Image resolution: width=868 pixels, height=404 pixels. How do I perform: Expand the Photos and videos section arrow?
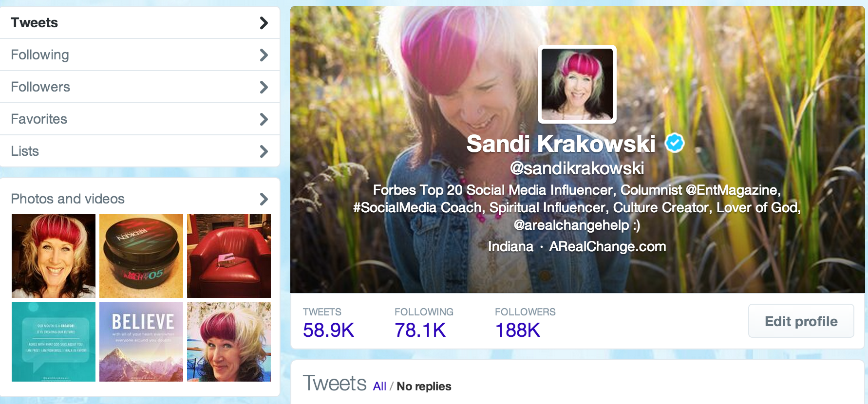264,199
